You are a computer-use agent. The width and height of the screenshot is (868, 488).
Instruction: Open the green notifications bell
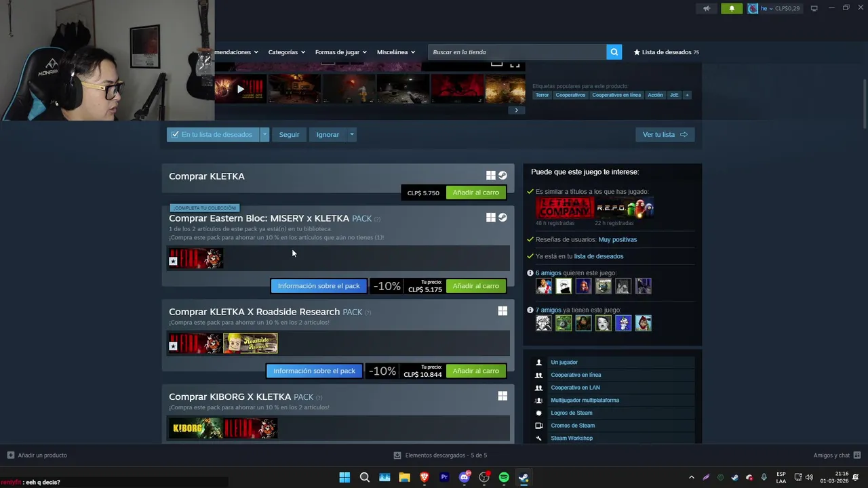pyautogui.click(x=732, y=9)
